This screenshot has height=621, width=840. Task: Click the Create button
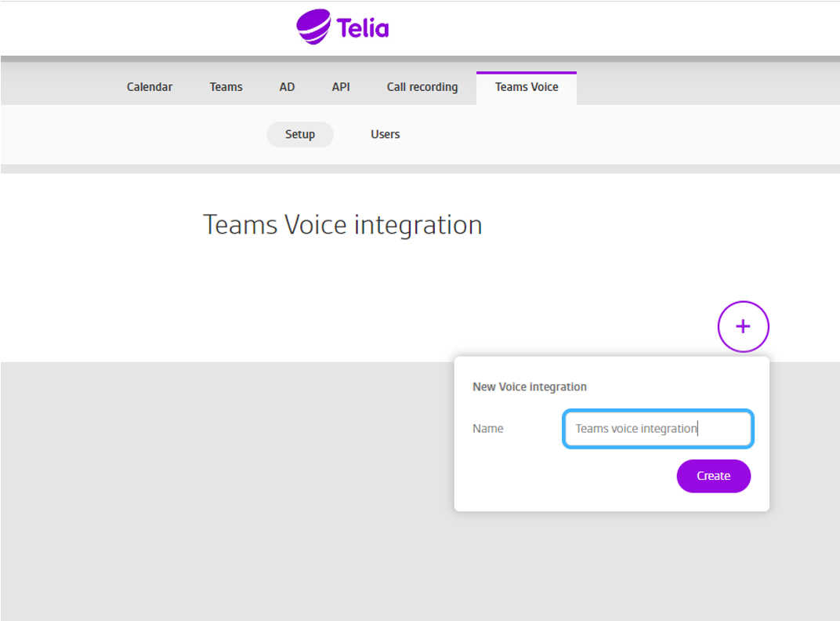[x=714, y=476]
